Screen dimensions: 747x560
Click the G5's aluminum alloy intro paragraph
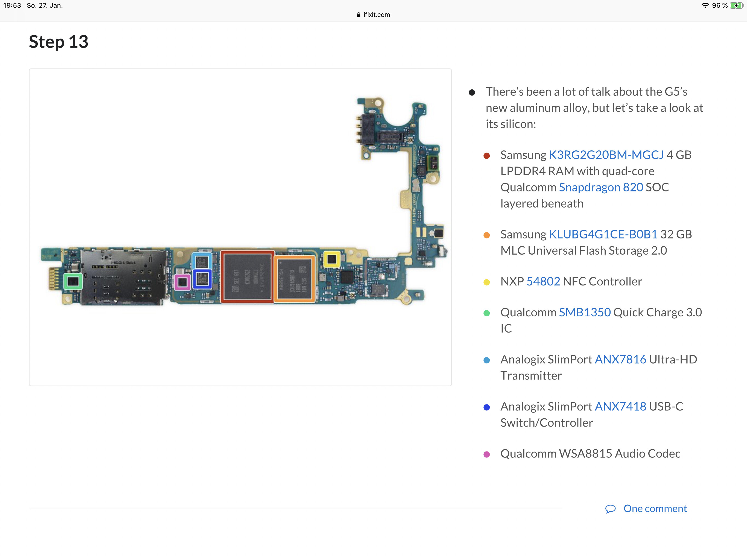(594, 108)
